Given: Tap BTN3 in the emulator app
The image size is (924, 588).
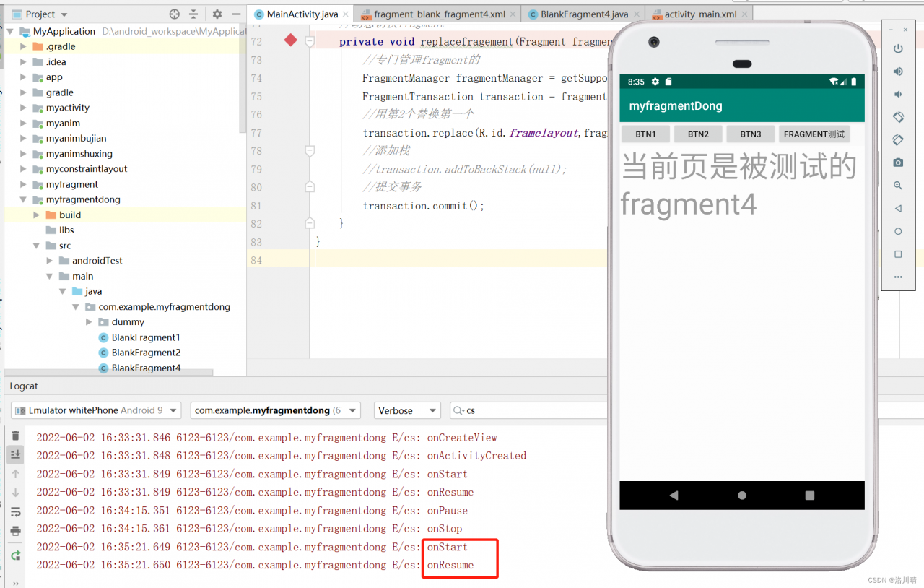Looking at the screenshot, I should pos(751,134).
